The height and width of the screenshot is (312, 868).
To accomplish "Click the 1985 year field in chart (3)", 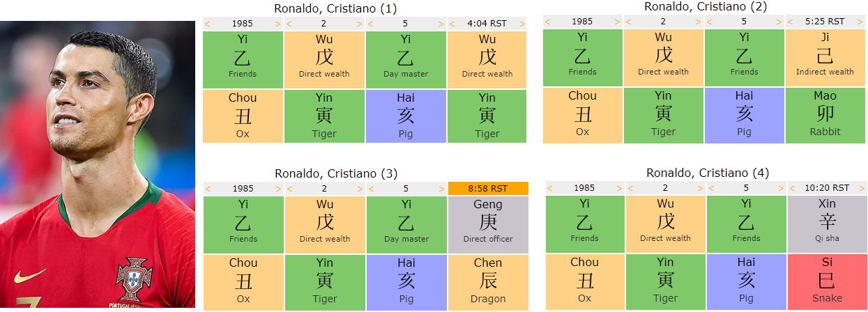I will pyautogui.click(x=243, y=189).
